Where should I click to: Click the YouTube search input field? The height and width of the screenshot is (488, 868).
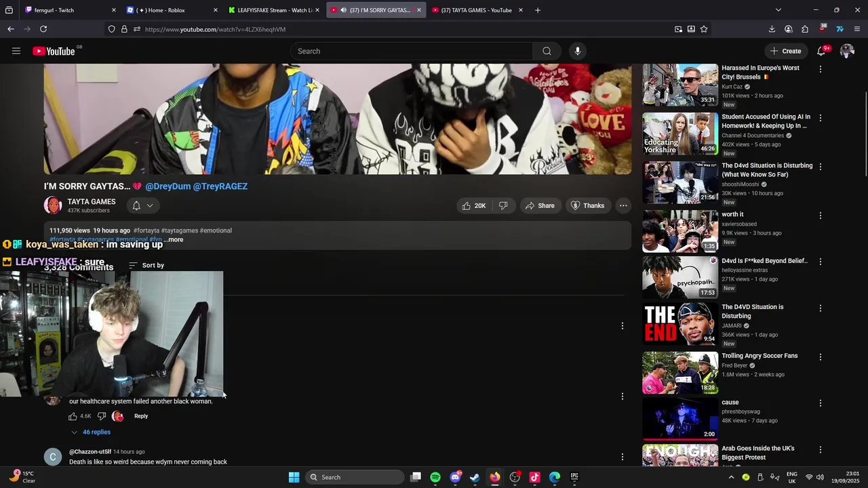coord(412,51)
